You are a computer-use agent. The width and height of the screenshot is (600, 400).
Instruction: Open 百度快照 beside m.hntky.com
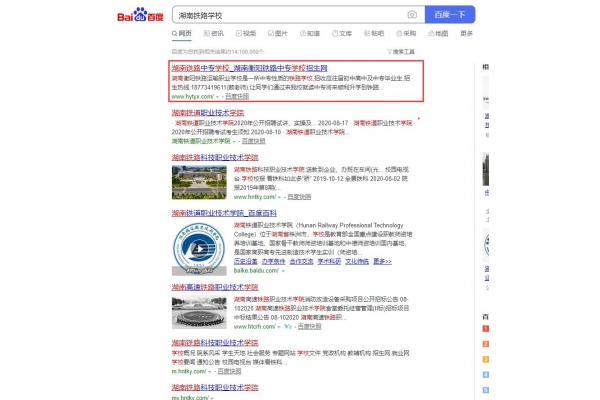pyautogui.click(x=230, y=371)
